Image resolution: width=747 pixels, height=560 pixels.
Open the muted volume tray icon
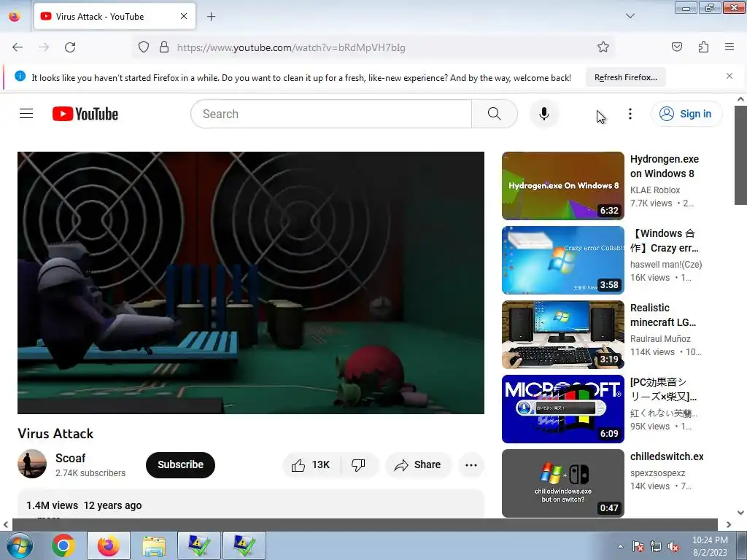[x=673, y=547]
